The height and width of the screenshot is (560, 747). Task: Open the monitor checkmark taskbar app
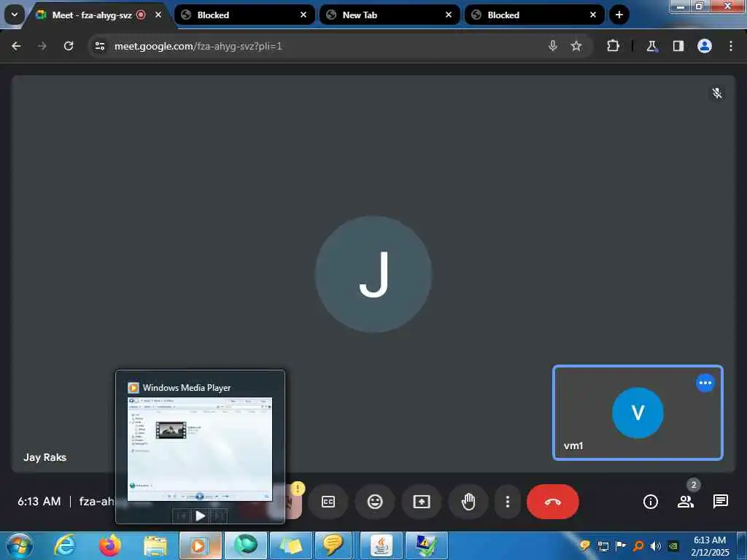point(426,545)
